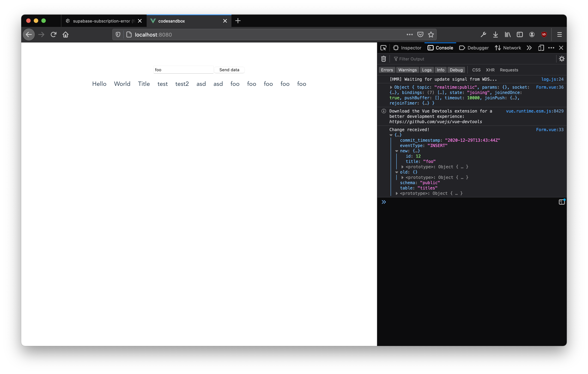Bookmark this page with the star icon

tap(431, 35)
